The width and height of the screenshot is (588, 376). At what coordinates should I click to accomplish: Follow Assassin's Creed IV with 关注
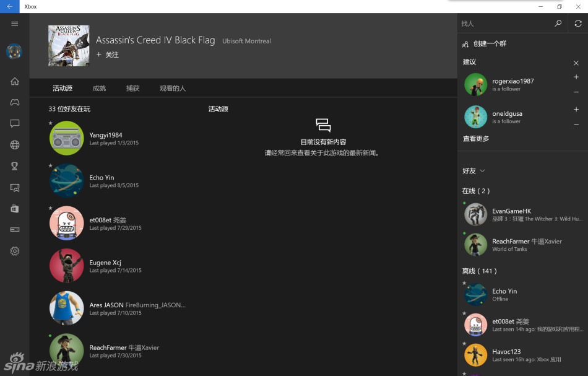[x=108, y=55]
